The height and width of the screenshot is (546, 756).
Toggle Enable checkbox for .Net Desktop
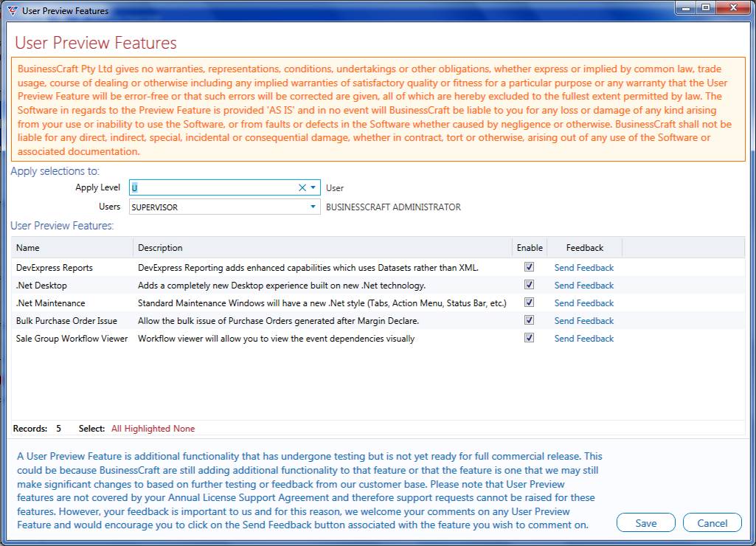(x=529, y=285)
